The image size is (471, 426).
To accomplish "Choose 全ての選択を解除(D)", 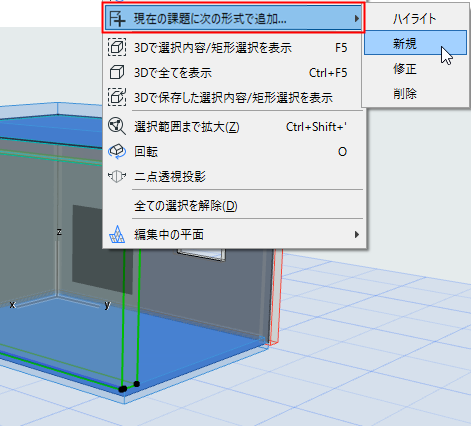I will [233, 206].
